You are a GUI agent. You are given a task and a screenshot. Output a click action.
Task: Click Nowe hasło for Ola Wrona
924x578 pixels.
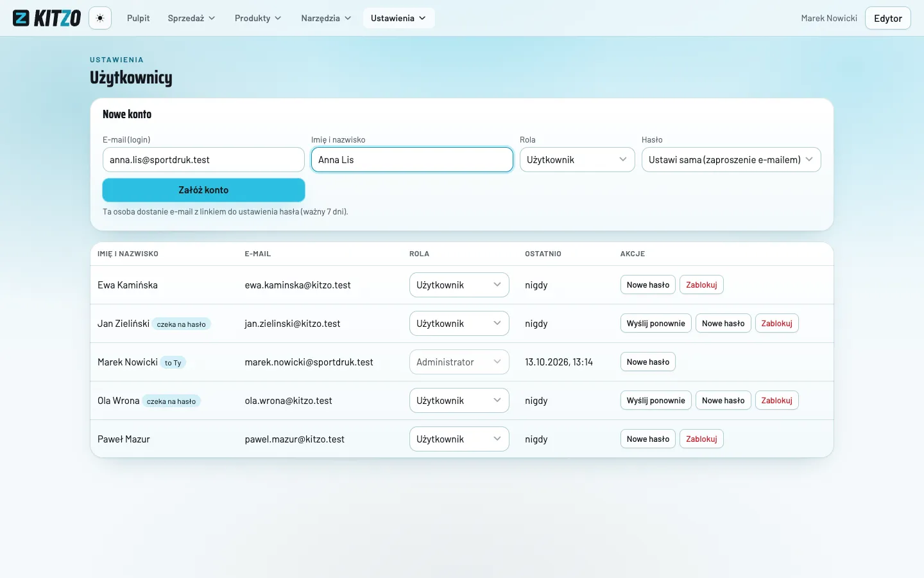pos(723,401)
